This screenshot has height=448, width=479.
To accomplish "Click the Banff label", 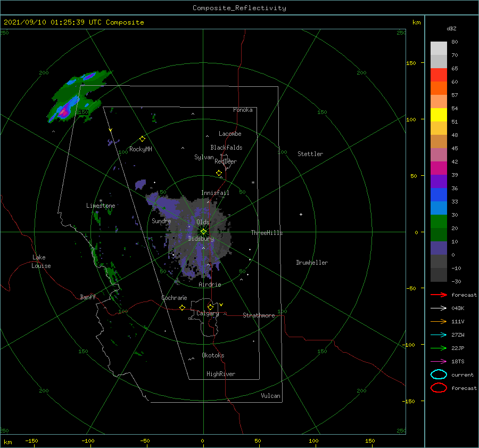I will [88, 297].
